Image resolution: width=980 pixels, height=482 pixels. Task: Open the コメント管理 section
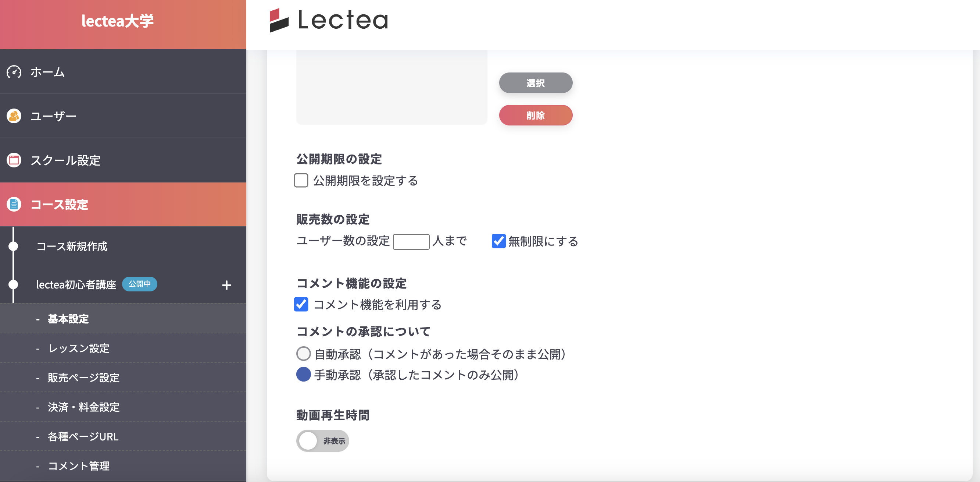78,466
